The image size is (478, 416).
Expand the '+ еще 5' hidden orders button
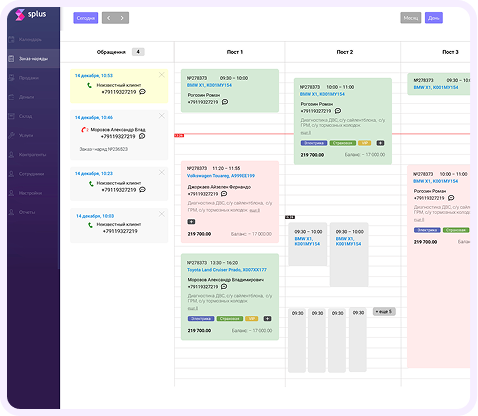pyautogui.click(x=384, y=311)
